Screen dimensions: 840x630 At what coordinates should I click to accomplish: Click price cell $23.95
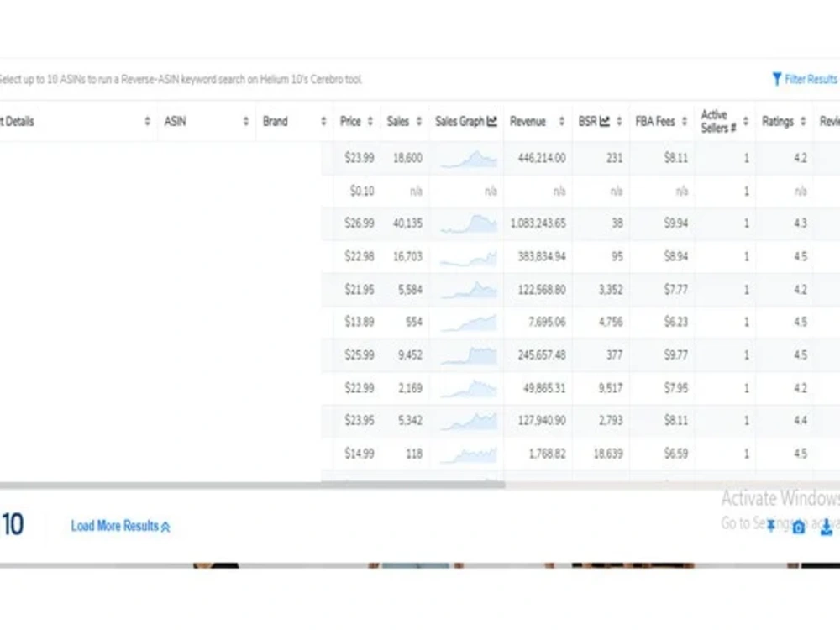pos(360,421)
